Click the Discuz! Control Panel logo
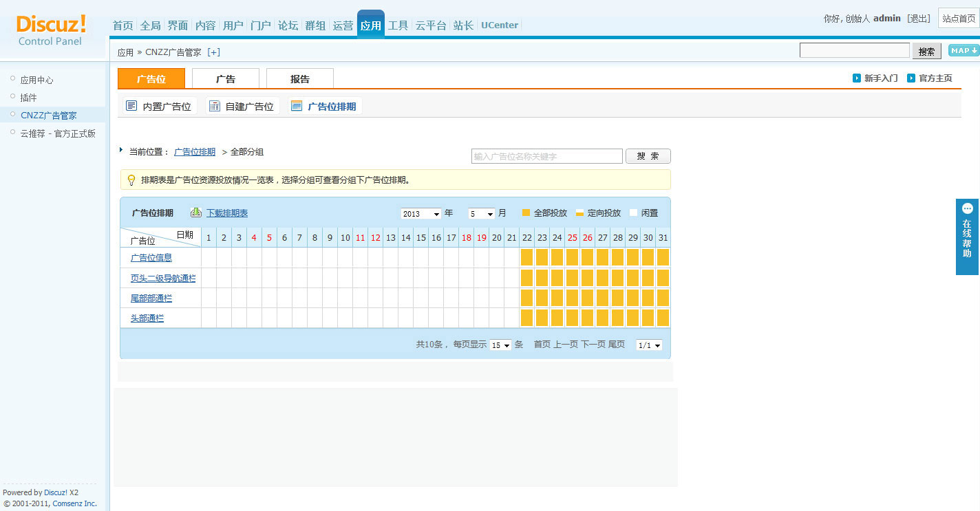The image size is (980, 511). click(x=51, y=30)
